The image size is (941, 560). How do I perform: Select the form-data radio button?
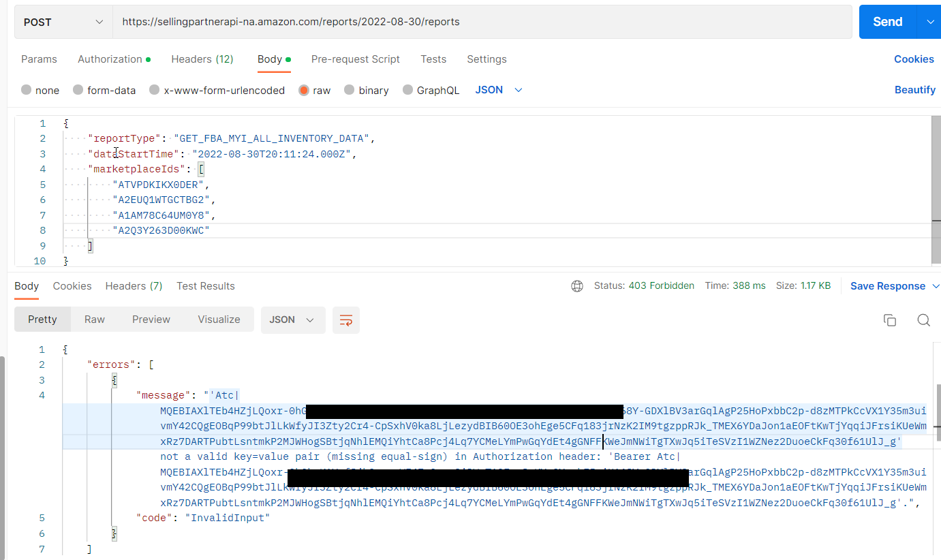[78, 90]
